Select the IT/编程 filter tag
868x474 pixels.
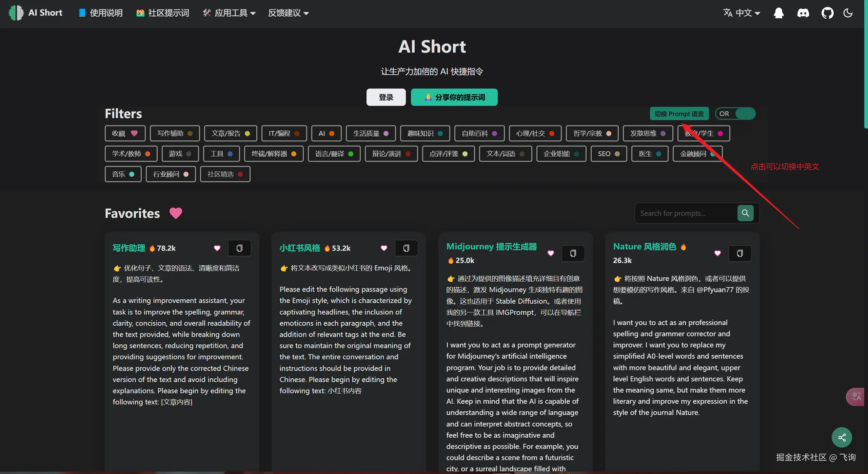[x=284, y=133]
